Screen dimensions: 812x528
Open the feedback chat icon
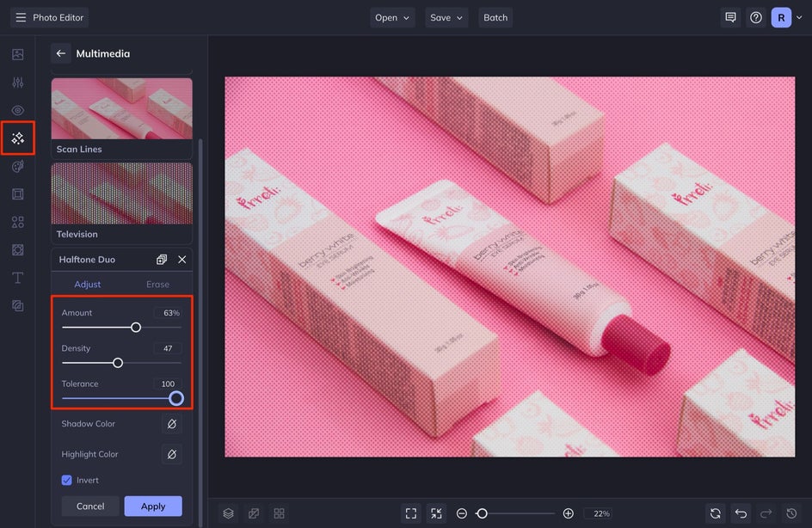[730, 17]
